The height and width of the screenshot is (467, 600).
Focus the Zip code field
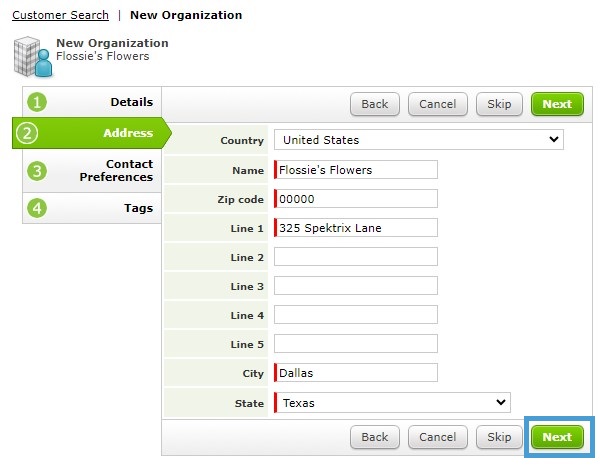pos(356,199)
